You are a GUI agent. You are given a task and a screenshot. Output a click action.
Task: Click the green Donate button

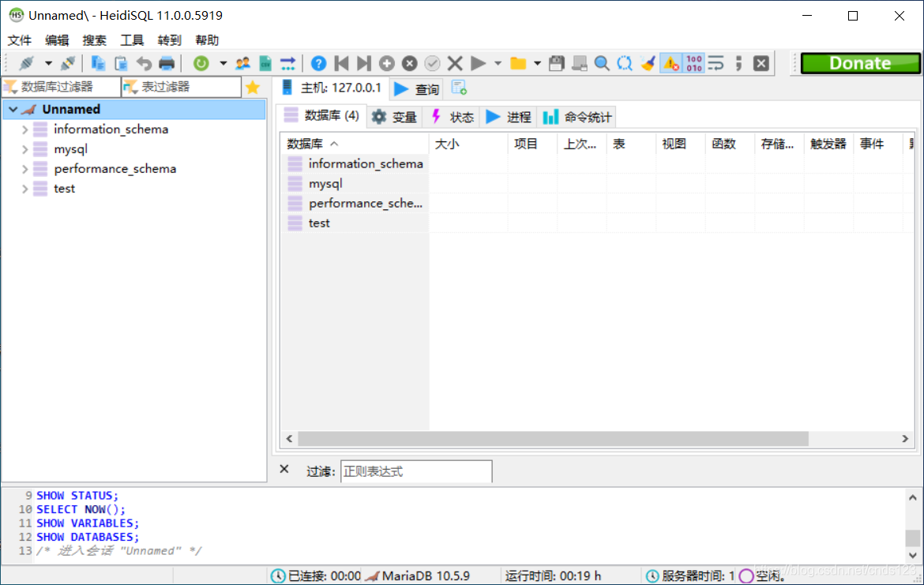(x=860, y=63)
